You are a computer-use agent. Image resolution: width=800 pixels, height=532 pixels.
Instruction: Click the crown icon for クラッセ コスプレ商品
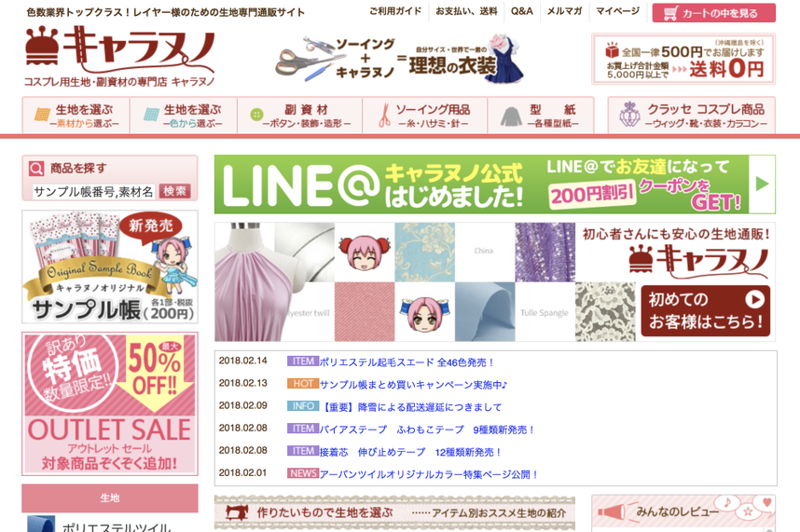[x=629, y=115]
